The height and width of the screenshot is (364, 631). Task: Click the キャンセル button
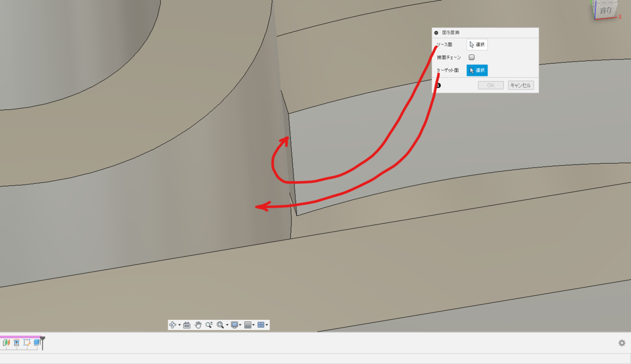click(521, 85)
